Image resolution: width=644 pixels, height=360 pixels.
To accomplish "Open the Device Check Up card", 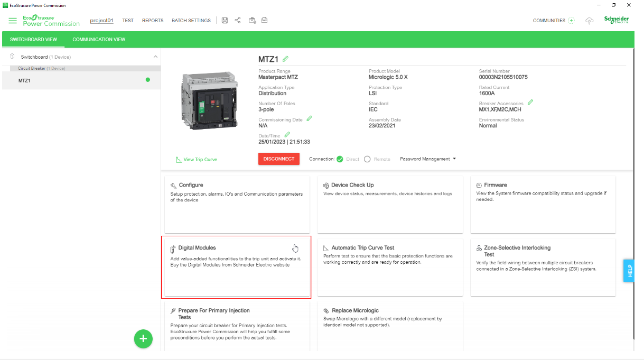I will [390, 204].
